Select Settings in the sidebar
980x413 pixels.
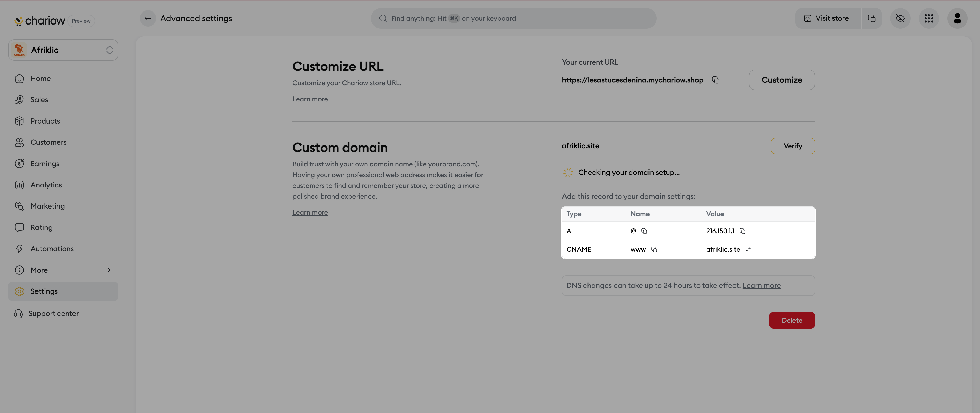[44, 291]
